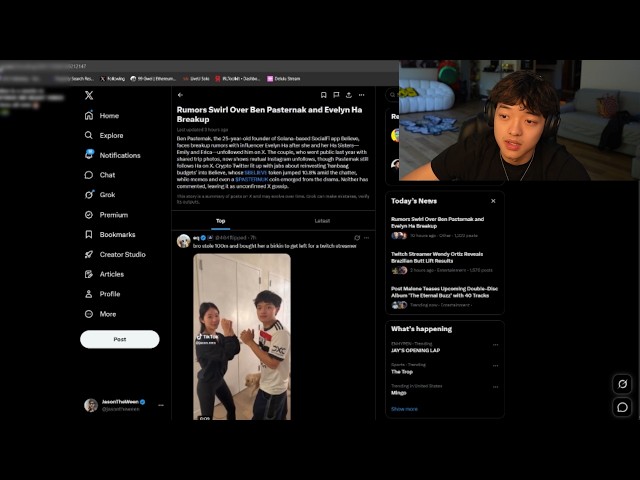Open the TikTok video thumbnail in tweet
Screen dimensions: 640x480
(242, 337)
